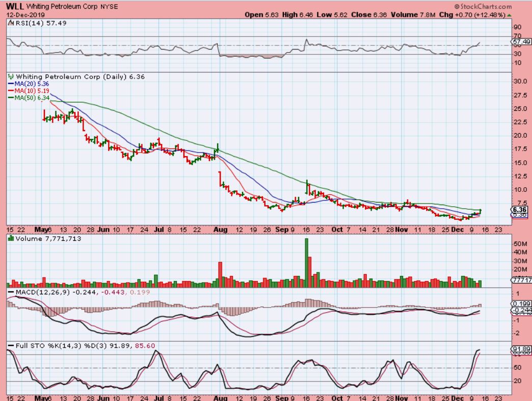Click the 12.5 price axis label
Screen dimensions: 532x401
(520, 176)
